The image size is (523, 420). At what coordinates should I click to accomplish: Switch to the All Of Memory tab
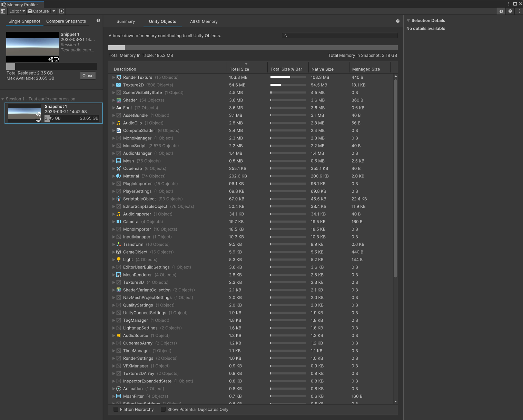tap(204, 21)
